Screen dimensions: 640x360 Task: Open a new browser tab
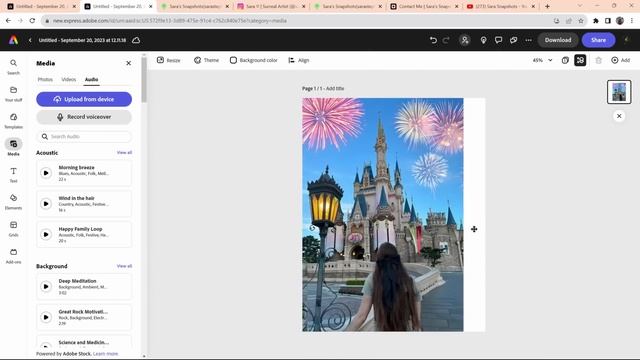(x=547, y=6)
